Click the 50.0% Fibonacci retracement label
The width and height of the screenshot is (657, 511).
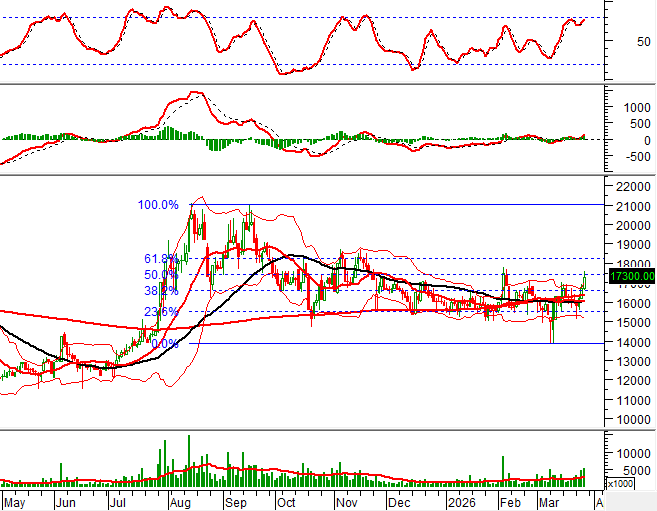pos(160,274)
